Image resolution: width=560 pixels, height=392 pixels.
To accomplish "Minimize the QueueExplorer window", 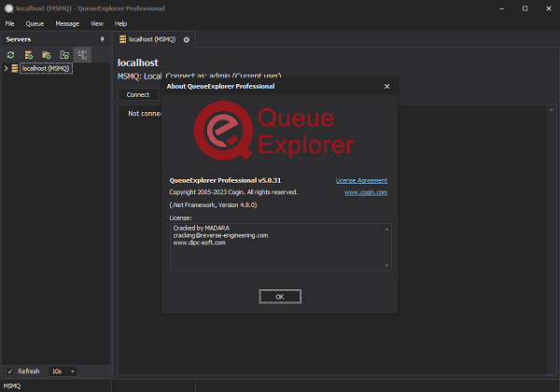I will click(502, 8).
